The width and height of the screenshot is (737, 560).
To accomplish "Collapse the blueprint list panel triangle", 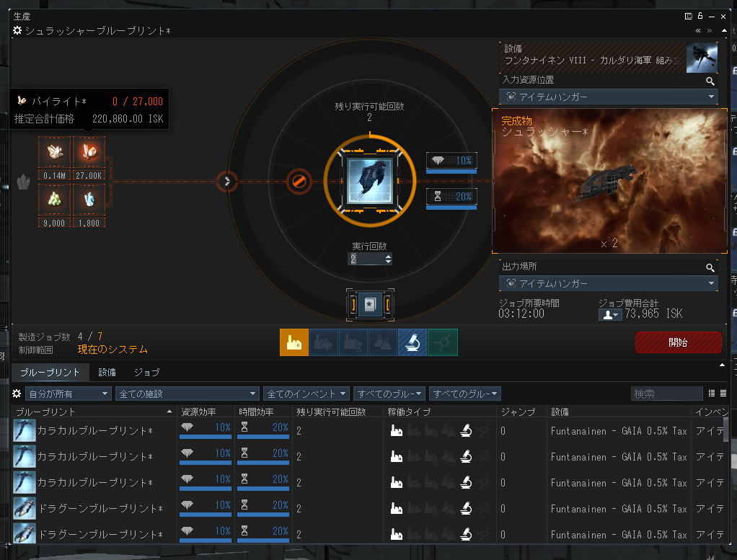I will (x=722, y=365).
